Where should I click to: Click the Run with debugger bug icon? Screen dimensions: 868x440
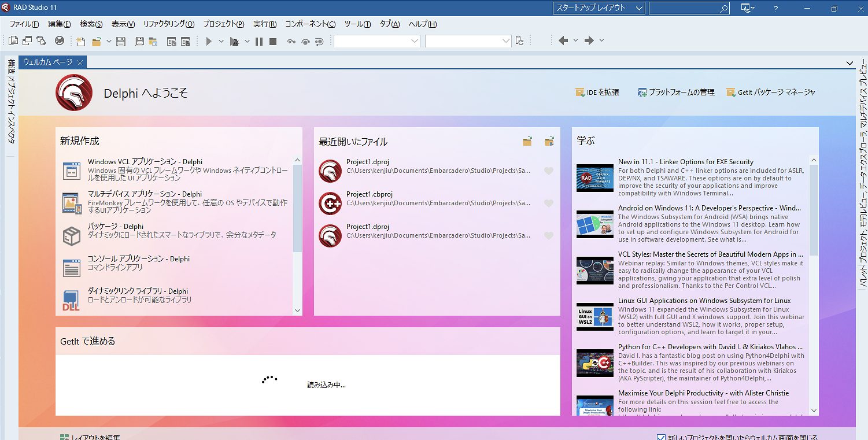(x=234, y=41)
